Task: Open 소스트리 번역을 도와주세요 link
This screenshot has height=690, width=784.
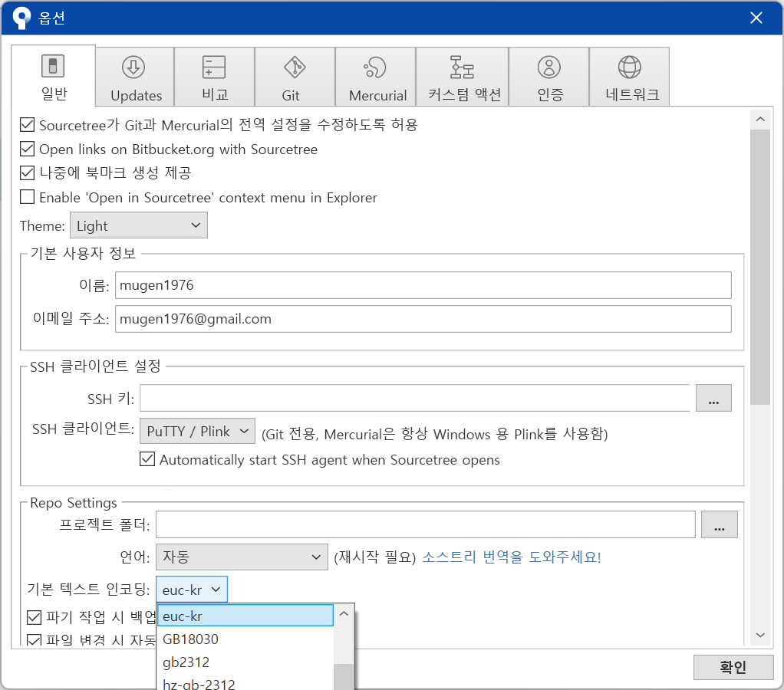Action: tap(512, 557)
